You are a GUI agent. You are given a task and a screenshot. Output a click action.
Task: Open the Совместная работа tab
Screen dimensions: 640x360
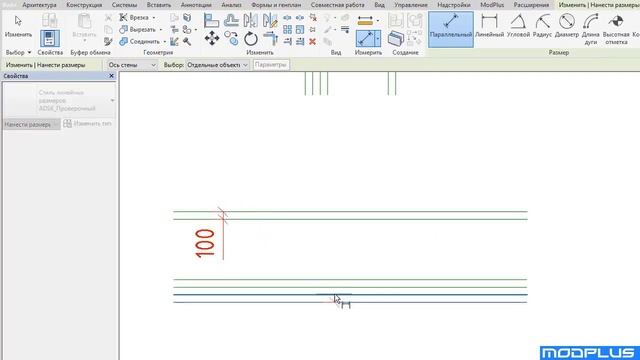tap(338, 5)
